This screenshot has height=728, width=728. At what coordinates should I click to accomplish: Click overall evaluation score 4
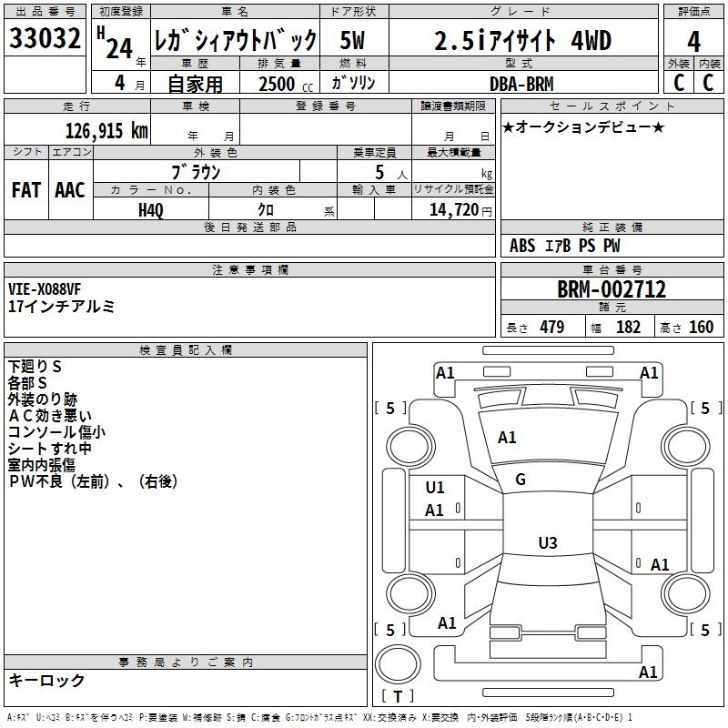pos(693,42)
